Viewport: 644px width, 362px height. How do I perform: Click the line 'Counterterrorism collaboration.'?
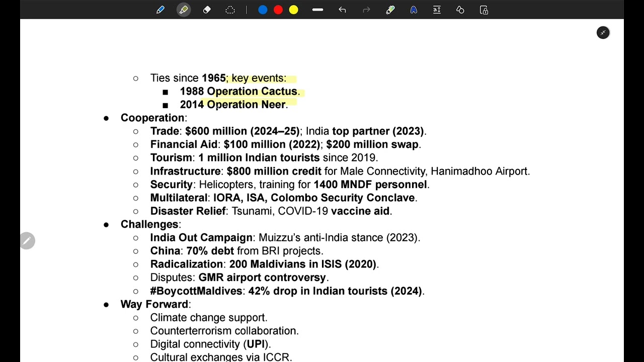pos(224,331)
